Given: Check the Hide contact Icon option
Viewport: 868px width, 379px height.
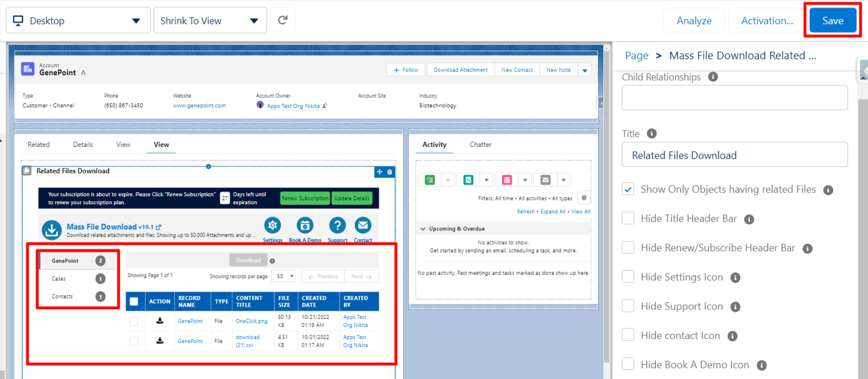Looking at the screenshot, I should point(629,335).
